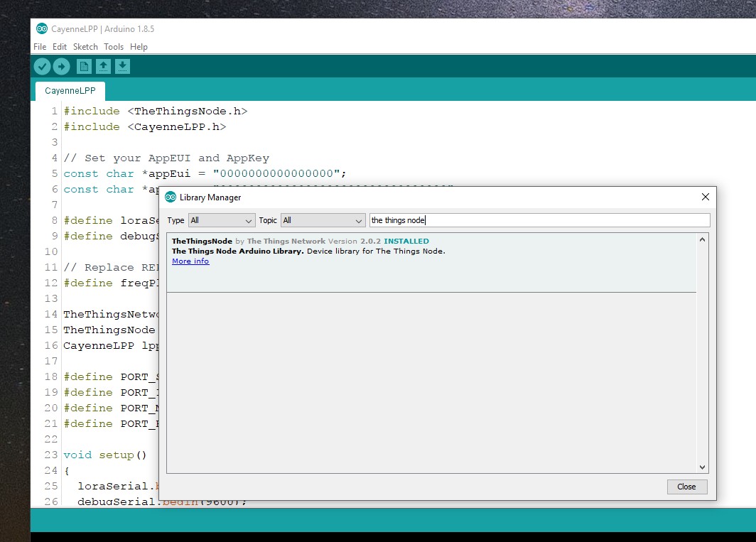Select the TheThingsNode library entry title
This screenshot has height=542, width=756.
pos(202,241)
